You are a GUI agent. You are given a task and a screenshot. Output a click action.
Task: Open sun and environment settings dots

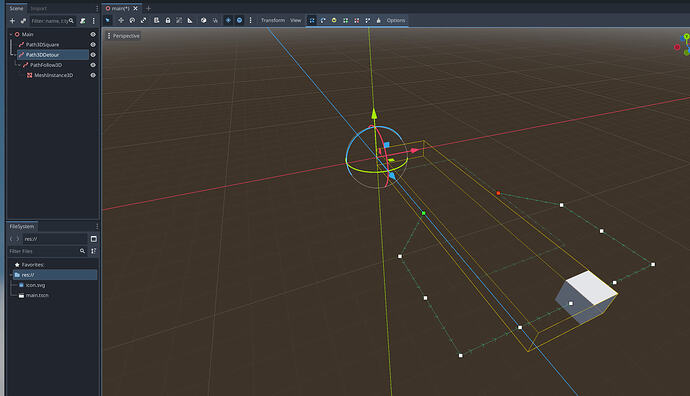pos(250,20)
